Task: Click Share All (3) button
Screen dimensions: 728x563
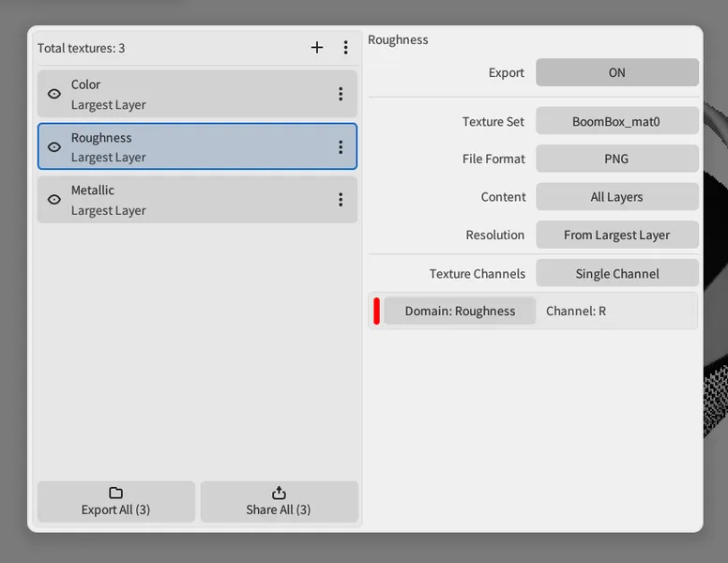Action: point(279,502)
